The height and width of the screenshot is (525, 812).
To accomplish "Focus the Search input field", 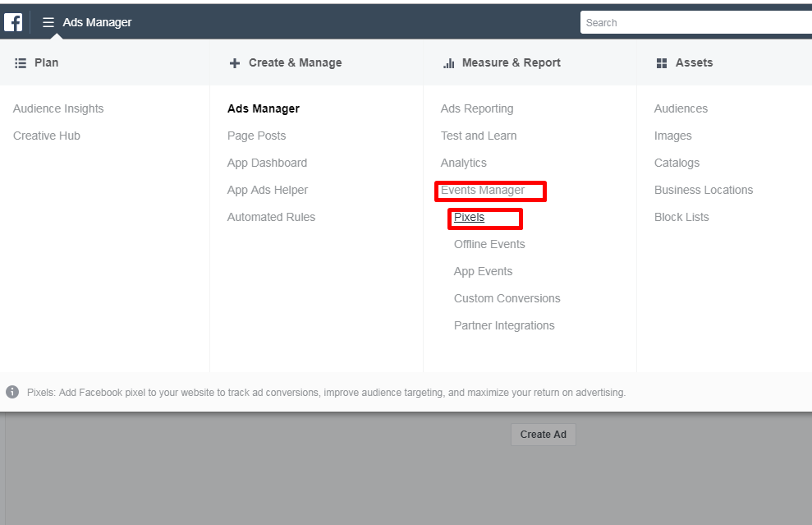I will tap(696, 23).
